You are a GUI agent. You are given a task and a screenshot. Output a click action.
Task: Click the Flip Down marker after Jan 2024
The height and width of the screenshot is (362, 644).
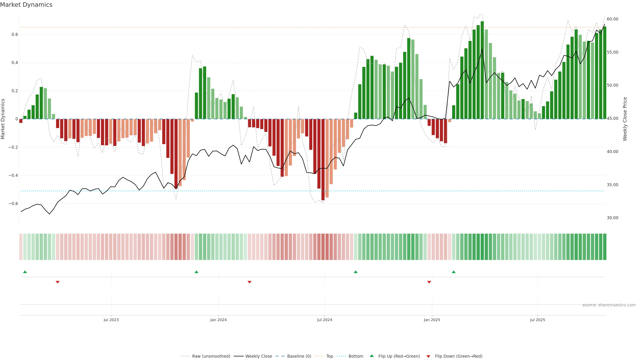(x=249, y=282)
